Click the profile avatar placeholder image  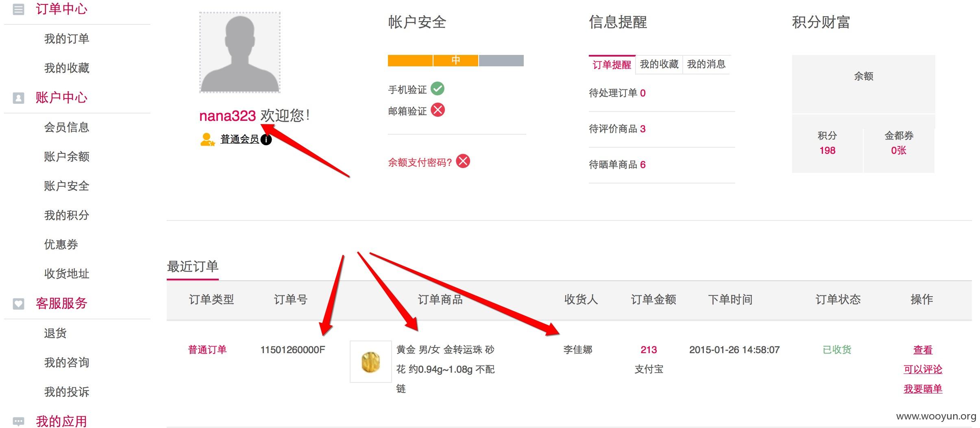point(240,52)
